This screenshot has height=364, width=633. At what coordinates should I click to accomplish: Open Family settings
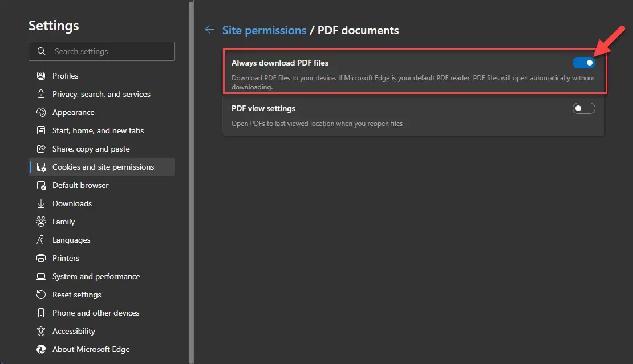pyautogui.click(x=102, y=222)
